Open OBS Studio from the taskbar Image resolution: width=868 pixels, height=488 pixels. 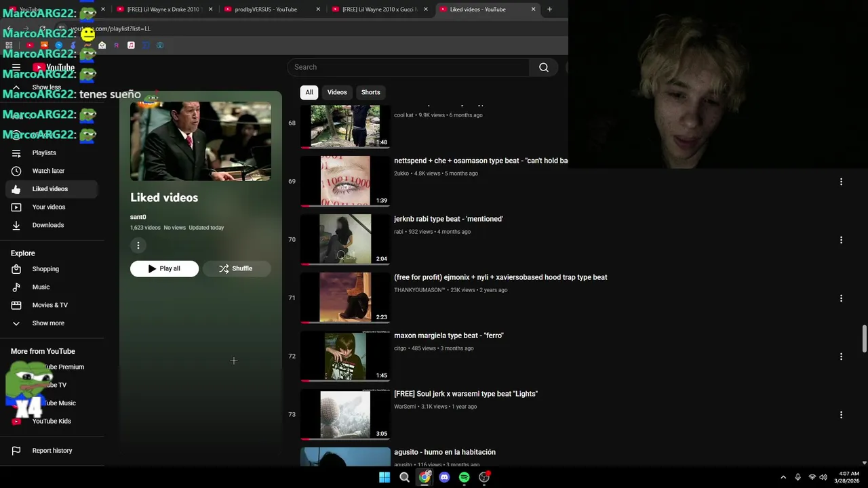pos(484,477)
